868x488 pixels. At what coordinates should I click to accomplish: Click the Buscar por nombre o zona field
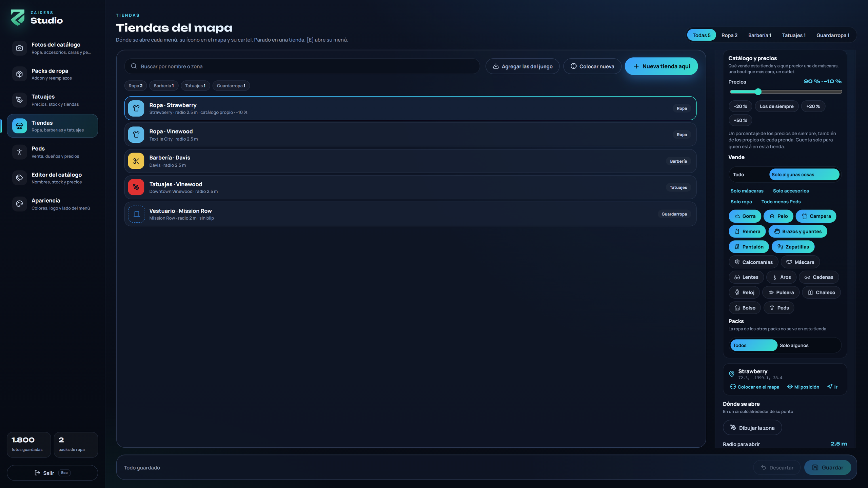(x=302, y=66)
